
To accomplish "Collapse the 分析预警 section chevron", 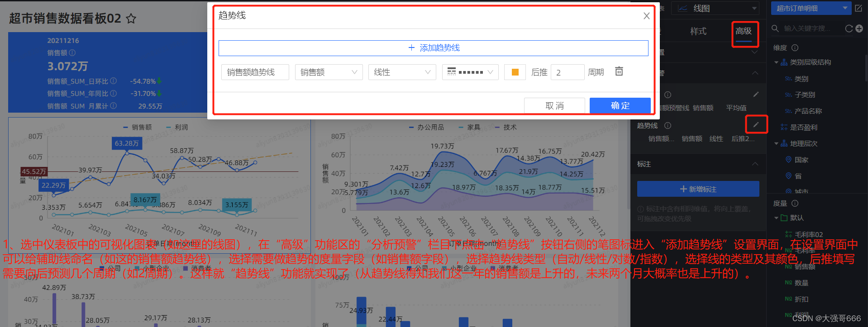I will 755,73.
